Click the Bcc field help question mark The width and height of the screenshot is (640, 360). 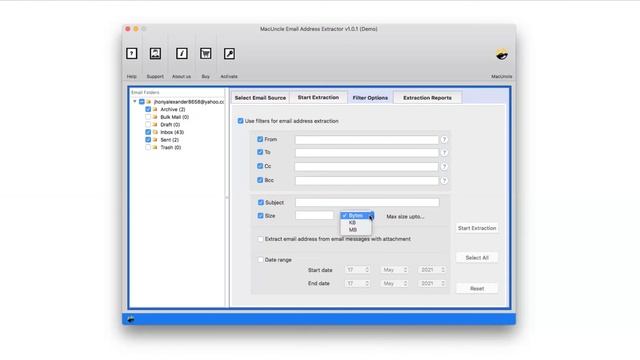click(444, 180)
